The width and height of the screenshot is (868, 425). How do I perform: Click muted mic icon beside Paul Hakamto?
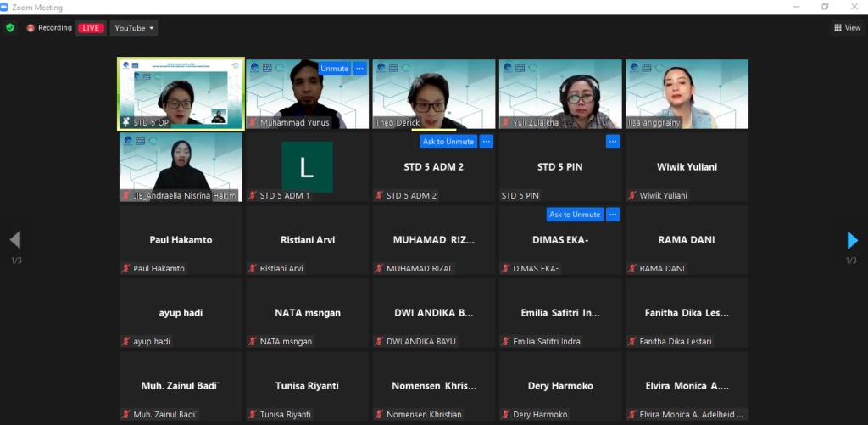pos(126,269)
